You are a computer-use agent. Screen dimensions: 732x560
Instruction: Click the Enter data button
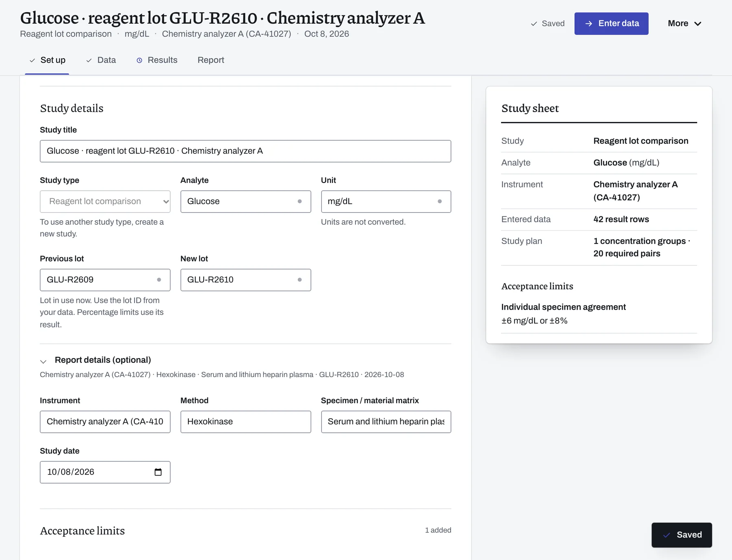pyautogui.click(x=611, y=24)
